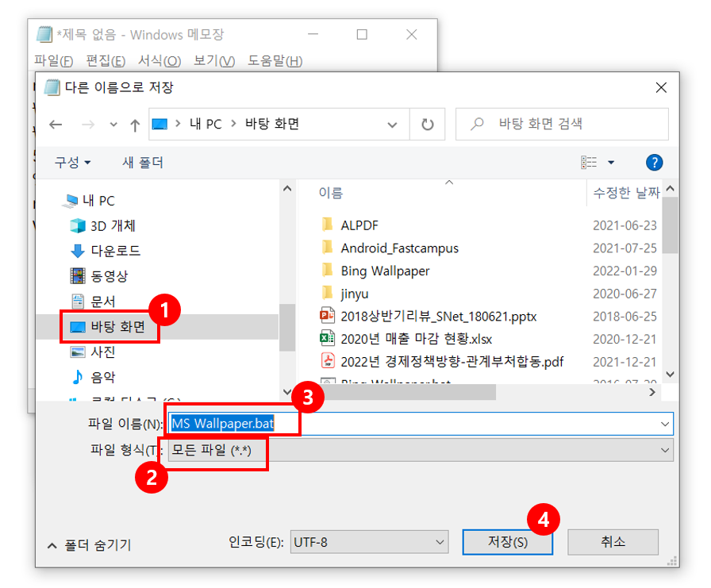The width and height of the screenshot is (711, 588).
Task: Expand file name history dropdown
Action: pos(665,424)
